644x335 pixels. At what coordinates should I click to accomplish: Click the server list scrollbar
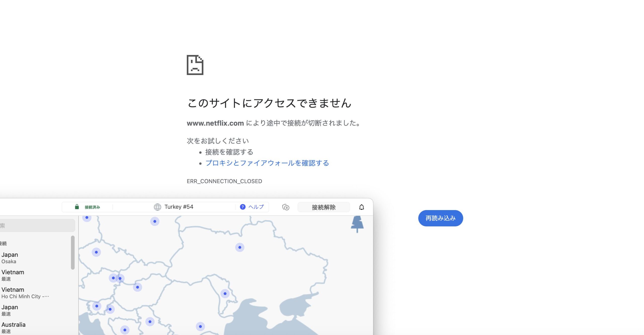coord(73,252)
